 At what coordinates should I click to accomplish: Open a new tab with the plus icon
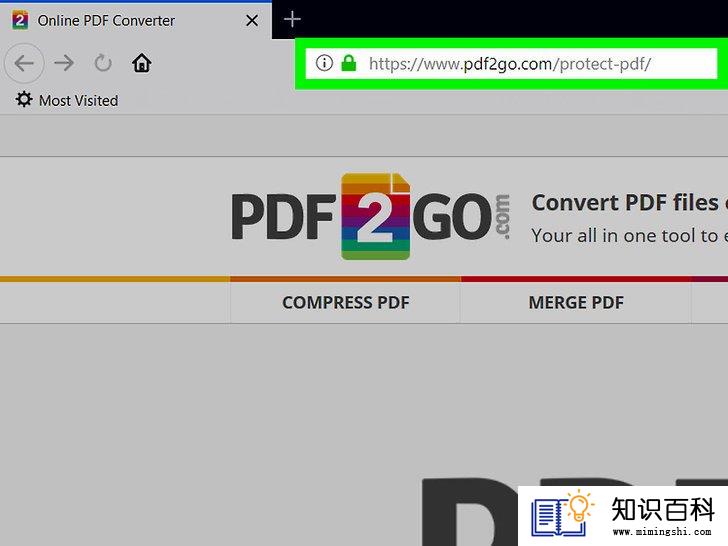(292, 20)
